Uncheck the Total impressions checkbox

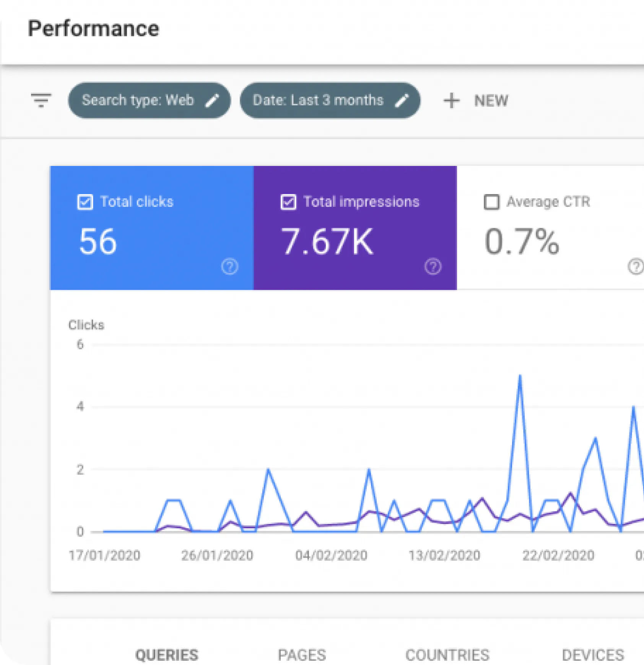coord(288,202)
